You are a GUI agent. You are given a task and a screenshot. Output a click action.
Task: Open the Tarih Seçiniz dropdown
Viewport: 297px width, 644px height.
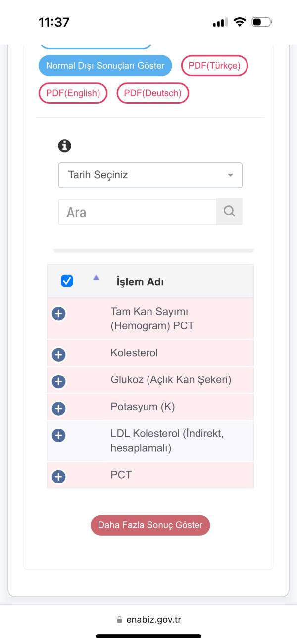click(x=150, y=175)
